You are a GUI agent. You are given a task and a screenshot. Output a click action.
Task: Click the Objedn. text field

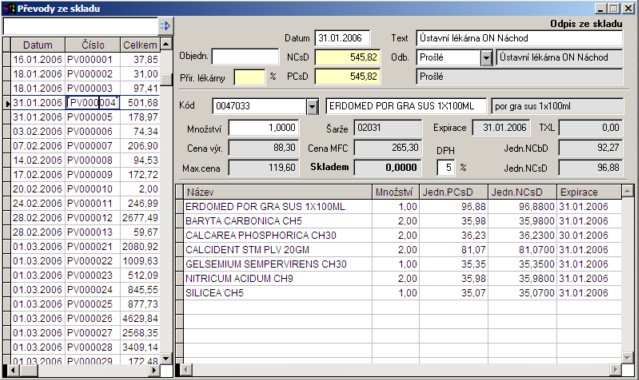pos(245,57)
